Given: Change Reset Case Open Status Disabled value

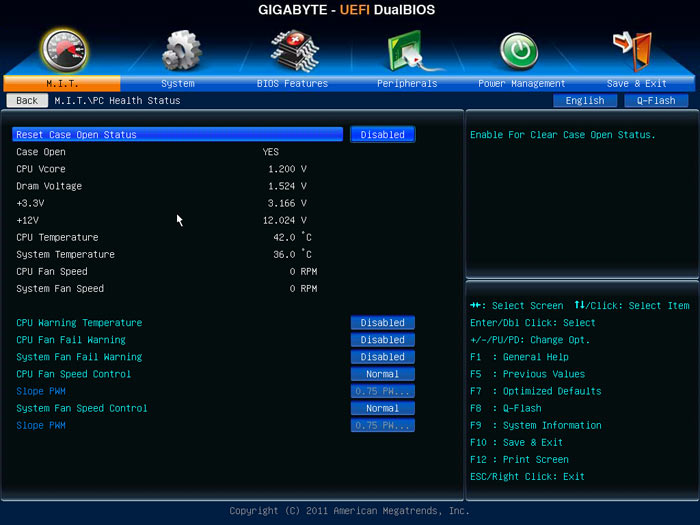Looking at the screenshot, I should 383,134.
